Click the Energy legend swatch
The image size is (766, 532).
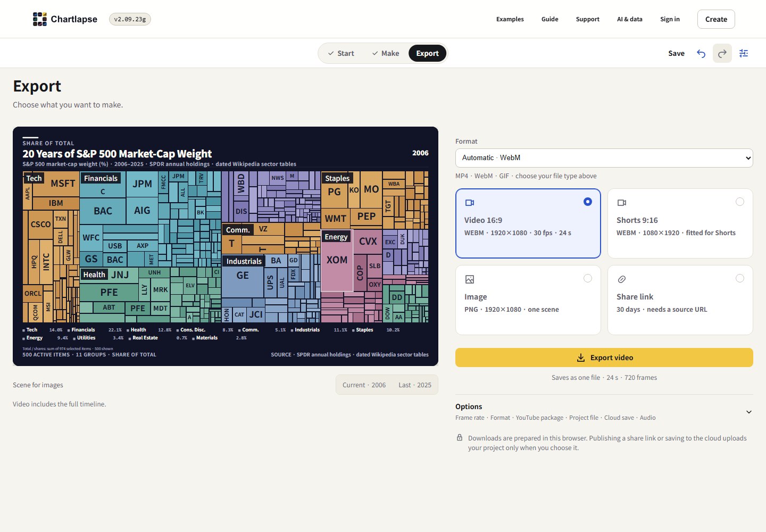24,338
